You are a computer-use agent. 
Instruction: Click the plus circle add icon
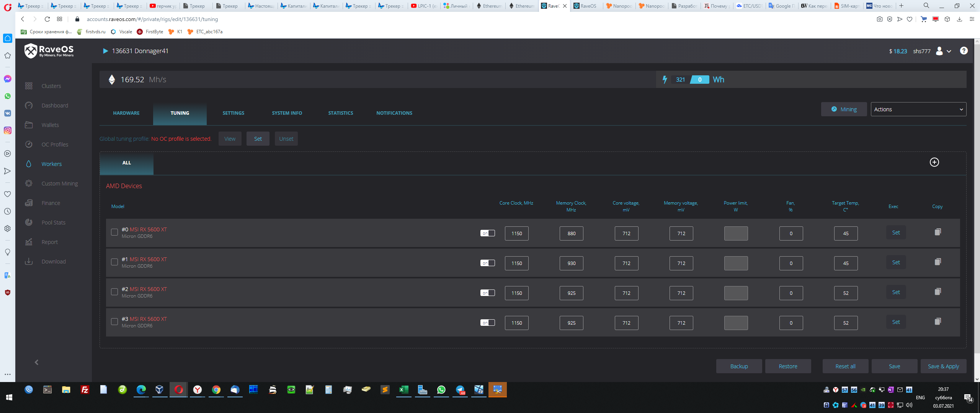934,162
